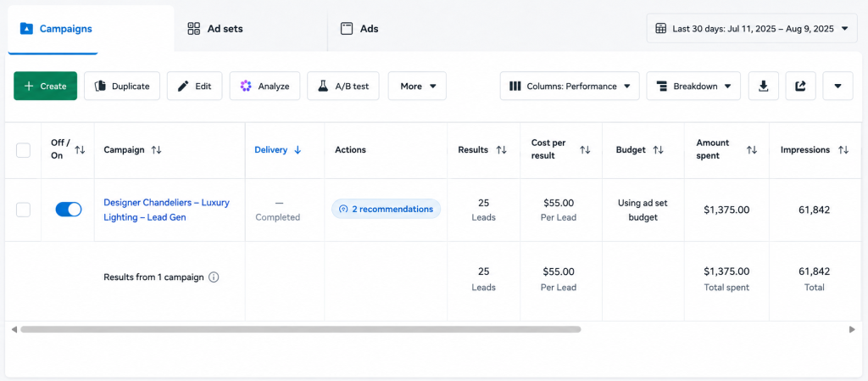
Task: Click the A/B test button
Action: pyautogui.click(x=343, y=86)
